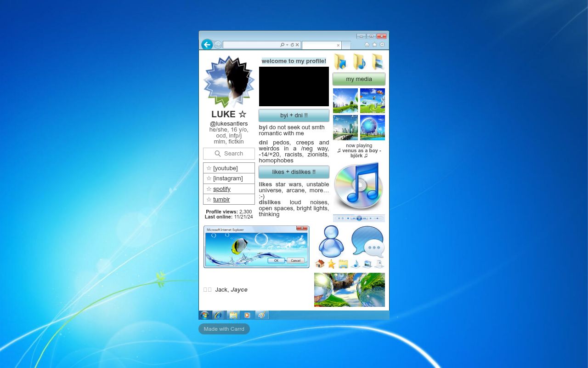Click the large iTunes music note icon
This screenshot has width=588, height=368.
pyautogui.click(x=359, y=186)
